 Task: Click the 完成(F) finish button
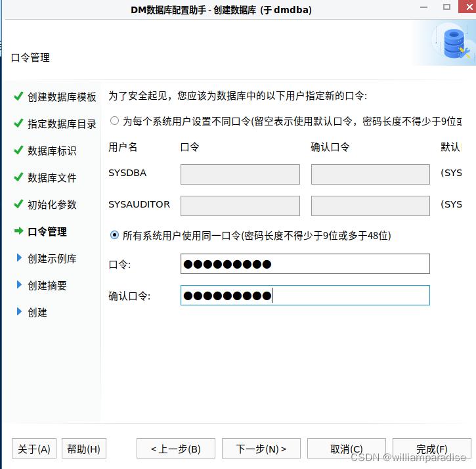point(431,449)
